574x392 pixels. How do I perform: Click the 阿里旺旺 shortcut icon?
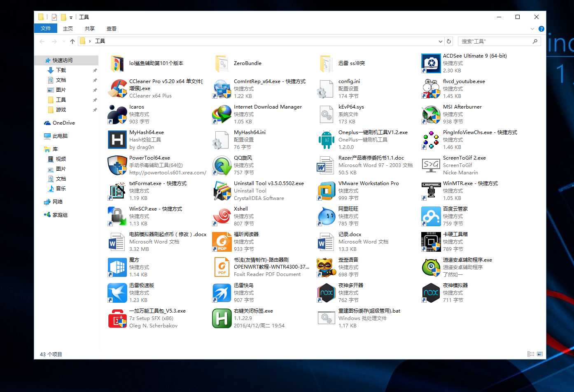coord(327,216)
